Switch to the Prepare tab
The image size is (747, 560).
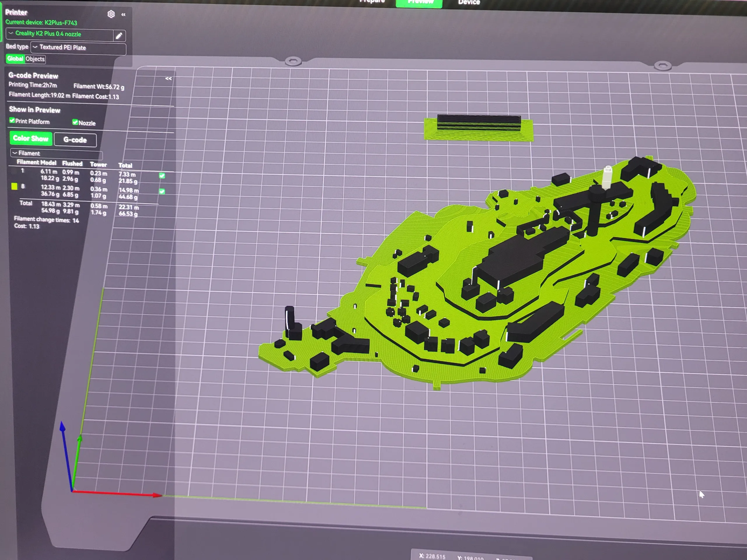pyautogui.click(x=372, y=2)
